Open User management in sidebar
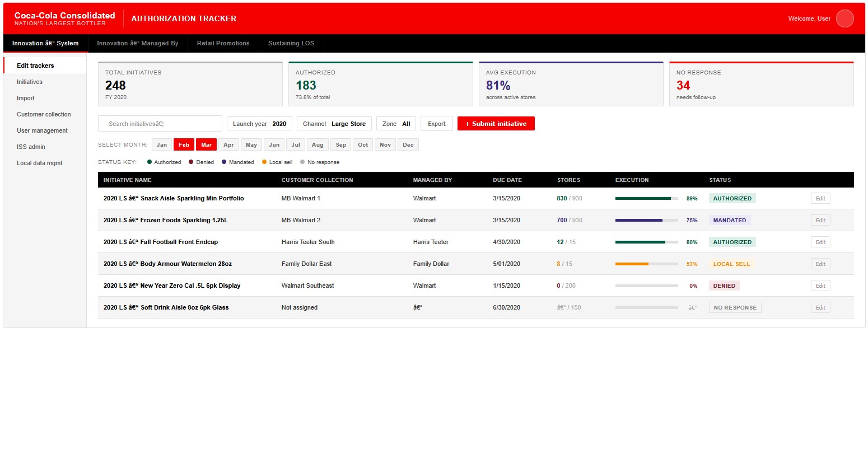The height and width of the screenshot is (454, 868). coord(45,130)
